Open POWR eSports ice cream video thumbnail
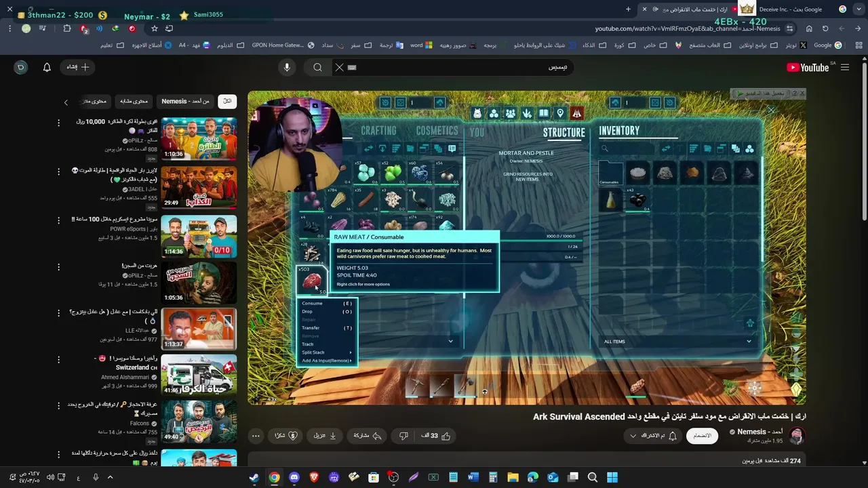This screenshot has height=488, width=868. (199, 236)
